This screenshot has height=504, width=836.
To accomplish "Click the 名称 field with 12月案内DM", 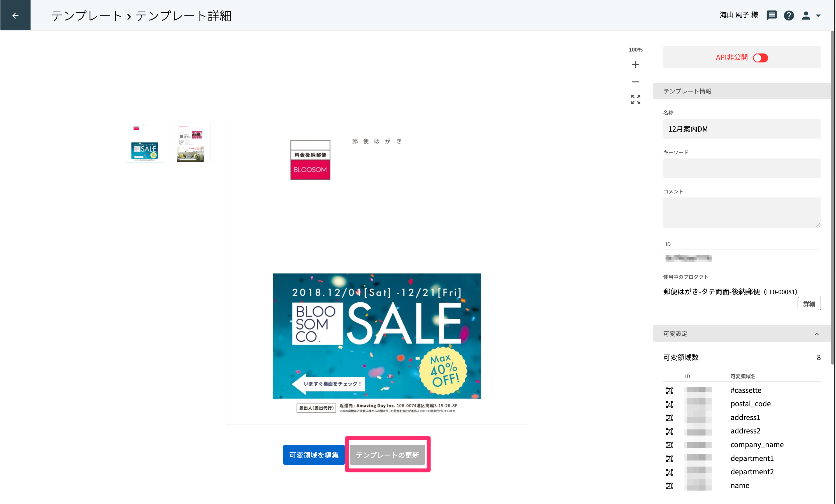I will coord(742,129).
